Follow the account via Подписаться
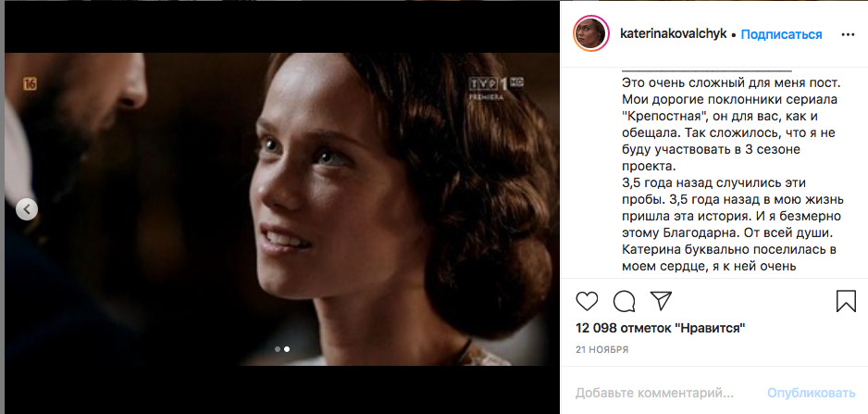The image size is (868, 414). click(781, 34)
